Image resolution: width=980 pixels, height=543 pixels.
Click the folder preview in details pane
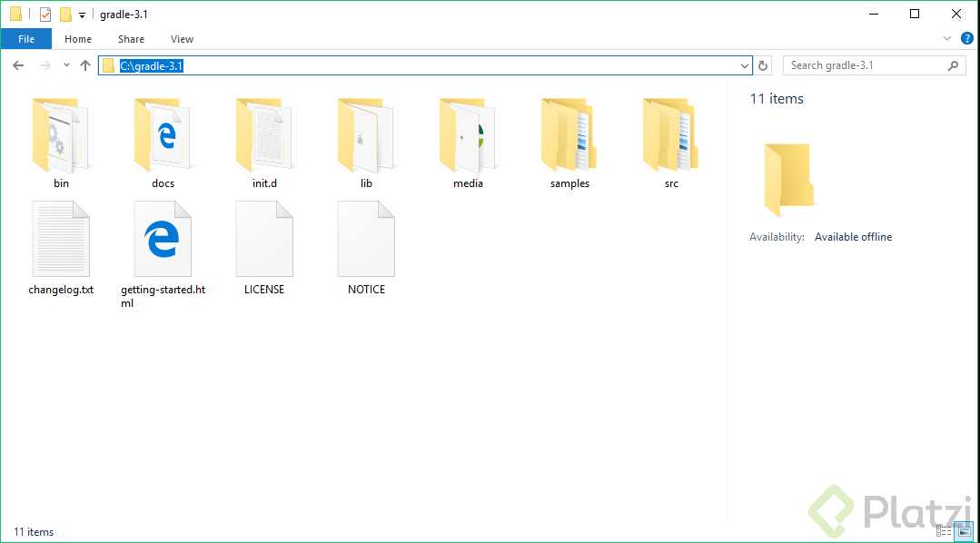[788, 179]
